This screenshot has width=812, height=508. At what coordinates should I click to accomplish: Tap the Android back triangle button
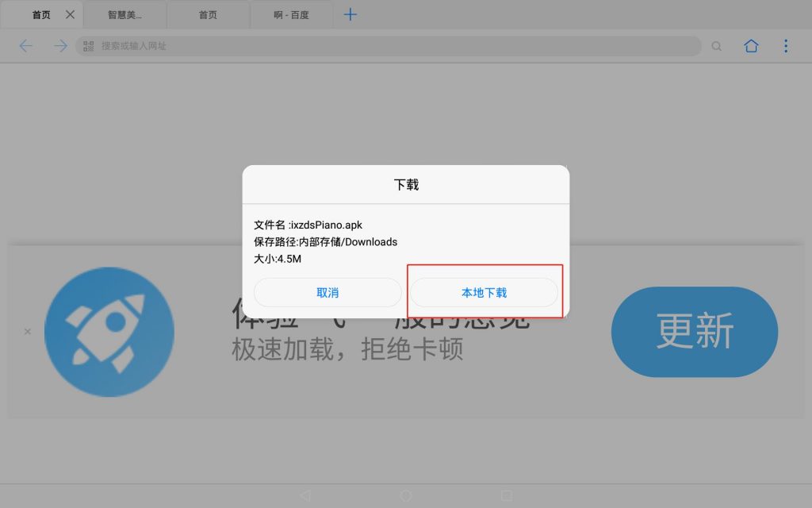tap(305, 495)
